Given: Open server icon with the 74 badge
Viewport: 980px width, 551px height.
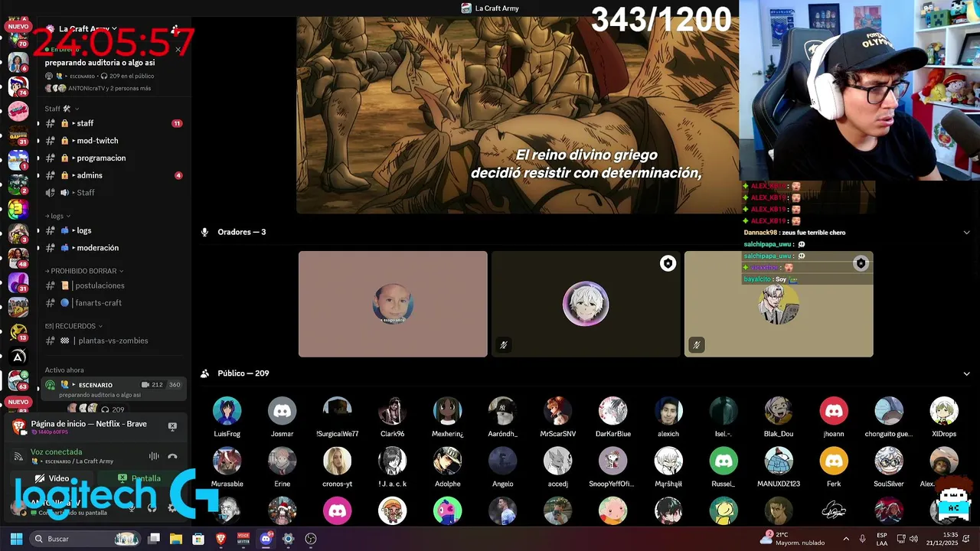Looking at the screenshot, I should [x=18, y=86].
